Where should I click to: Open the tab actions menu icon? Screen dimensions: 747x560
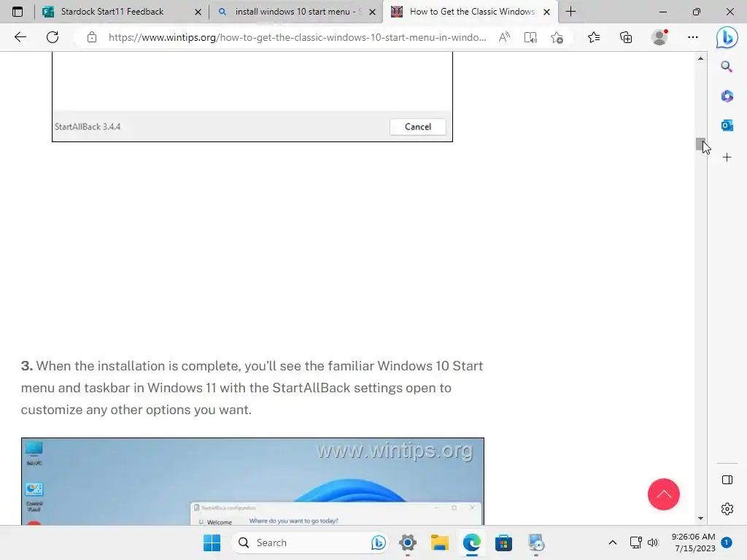coord(18,12)
